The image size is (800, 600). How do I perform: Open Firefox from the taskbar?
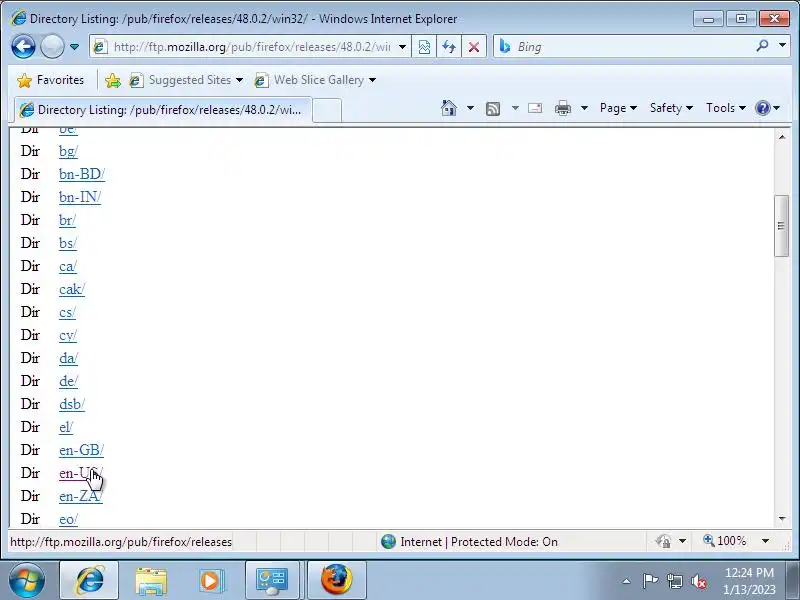337,580
